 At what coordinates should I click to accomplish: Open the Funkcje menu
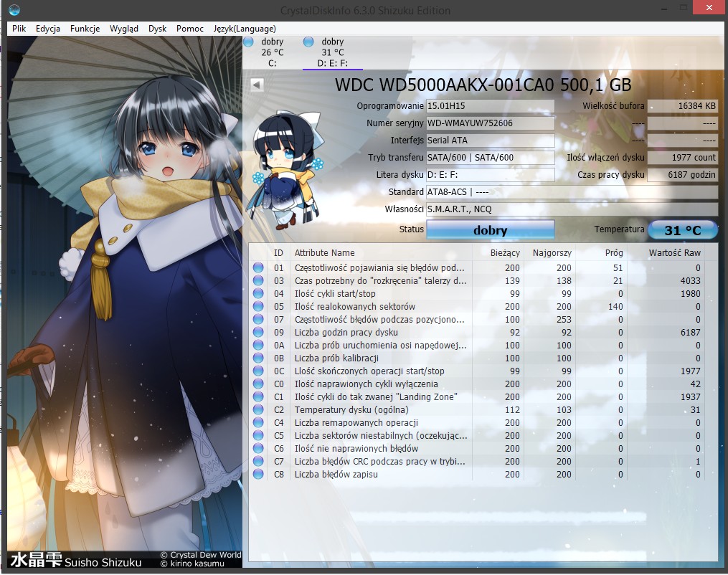[x=85, y=29]
